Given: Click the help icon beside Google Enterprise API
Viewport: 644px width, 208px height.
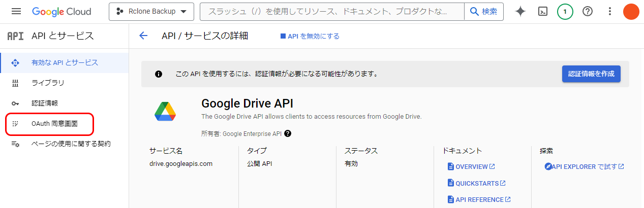Looking at the screenshot, I should click(288, 134).
